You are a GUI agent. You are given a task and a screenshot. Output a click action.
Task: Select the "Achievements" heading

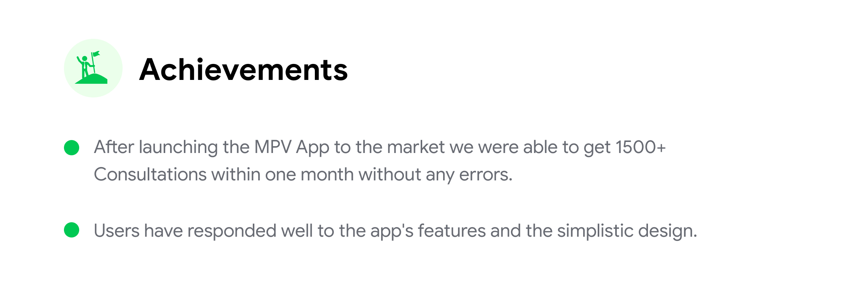coord(244,70)
